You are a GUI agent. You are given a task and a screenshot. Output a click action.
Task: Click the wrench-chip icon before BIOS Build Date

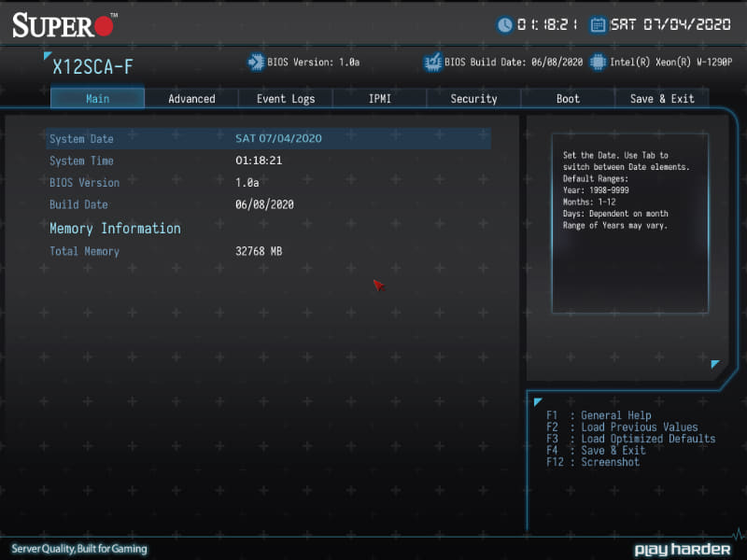(433, 62)
